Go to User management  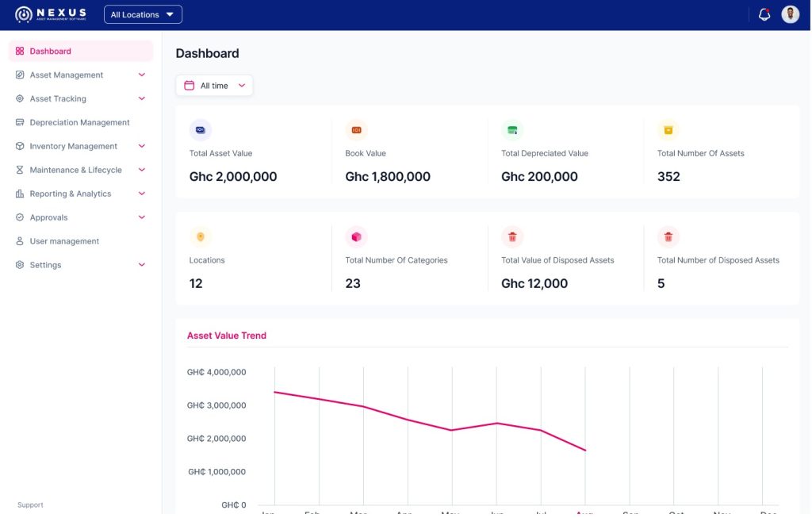(64, 241)
